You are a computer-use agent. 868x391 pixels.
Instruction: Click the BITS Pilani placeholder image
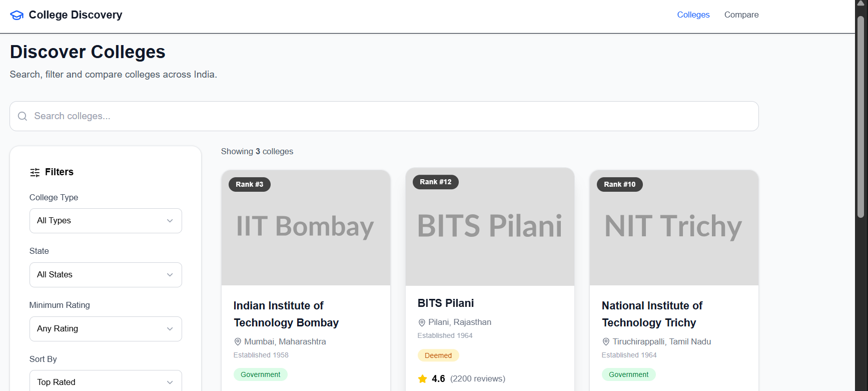point(490,227)
